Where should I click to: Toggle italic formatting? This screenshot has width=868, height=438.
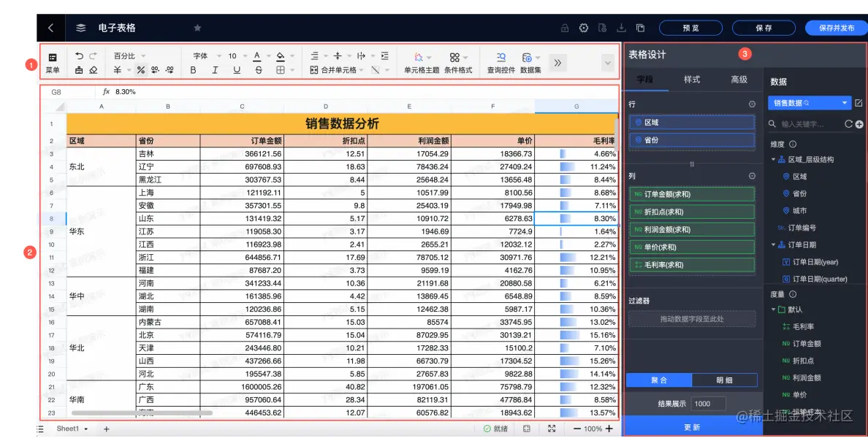pyautogui.click(x=215, y=70)
